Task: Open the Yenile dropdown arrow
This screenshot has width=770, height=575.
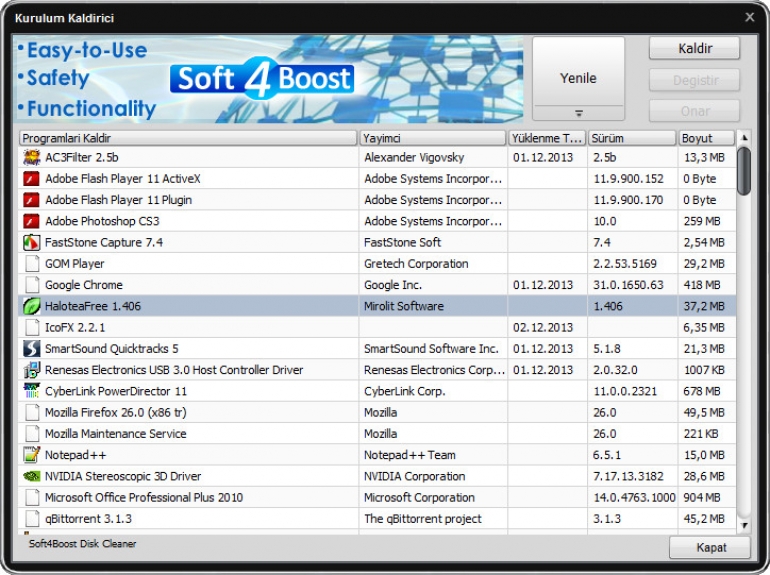Action: pos(578,113)
